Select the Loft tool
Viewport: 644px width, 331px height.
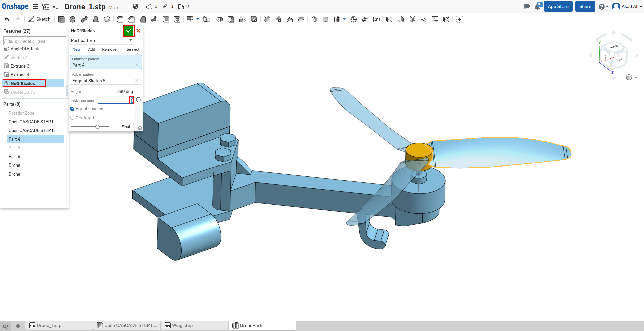96,19
